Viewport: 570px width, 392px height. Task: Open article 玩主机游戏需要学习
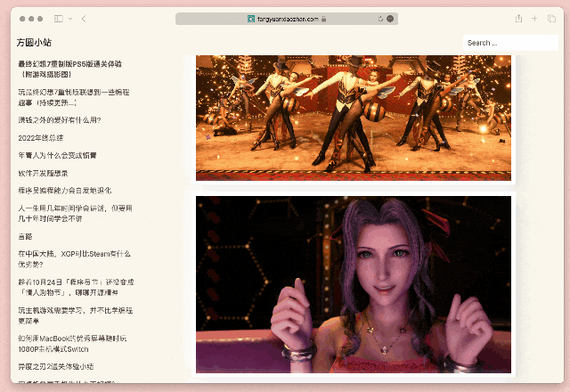pyautogui.click(x=75, y=315)
